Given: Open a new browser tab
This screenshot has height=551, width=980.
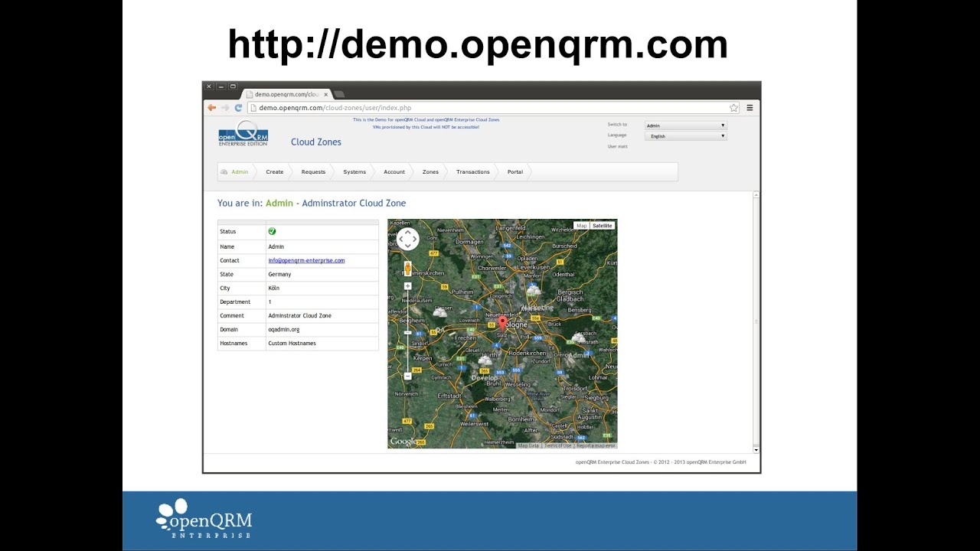Looking at the screenshot, I should [339, 95].
